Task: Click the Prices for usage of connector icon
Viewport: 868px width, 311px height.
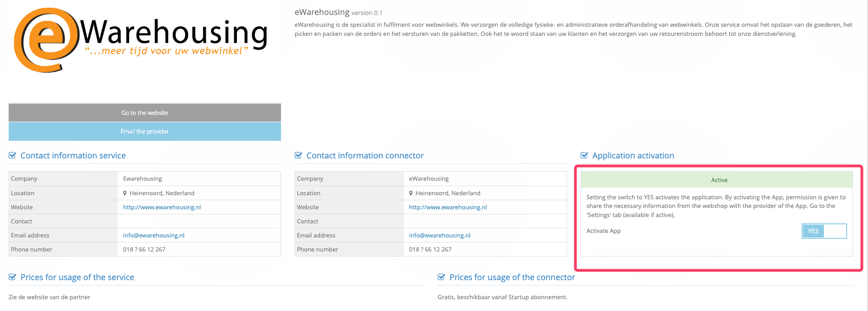Action: pyautogui.click(x=442, y=277)
